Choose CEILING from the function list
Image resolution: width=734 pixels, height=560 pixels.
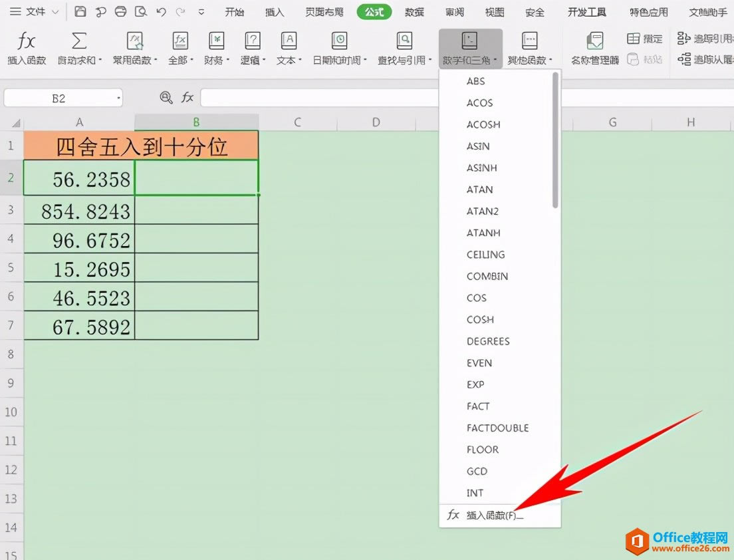point(486,254)
